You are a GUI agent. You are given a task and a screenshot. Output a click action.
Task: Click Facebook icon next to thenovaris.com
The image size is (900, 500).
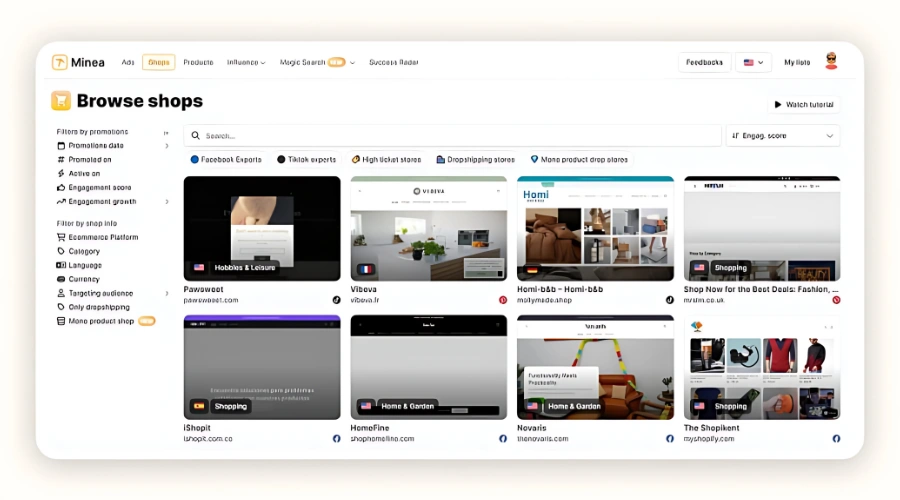tap(669, 439)
